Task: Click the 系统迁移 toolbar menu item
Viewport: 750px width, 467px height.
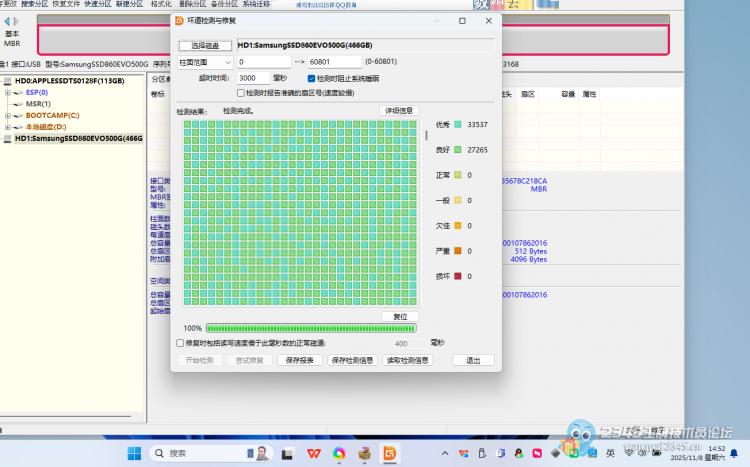Action: 256,4
